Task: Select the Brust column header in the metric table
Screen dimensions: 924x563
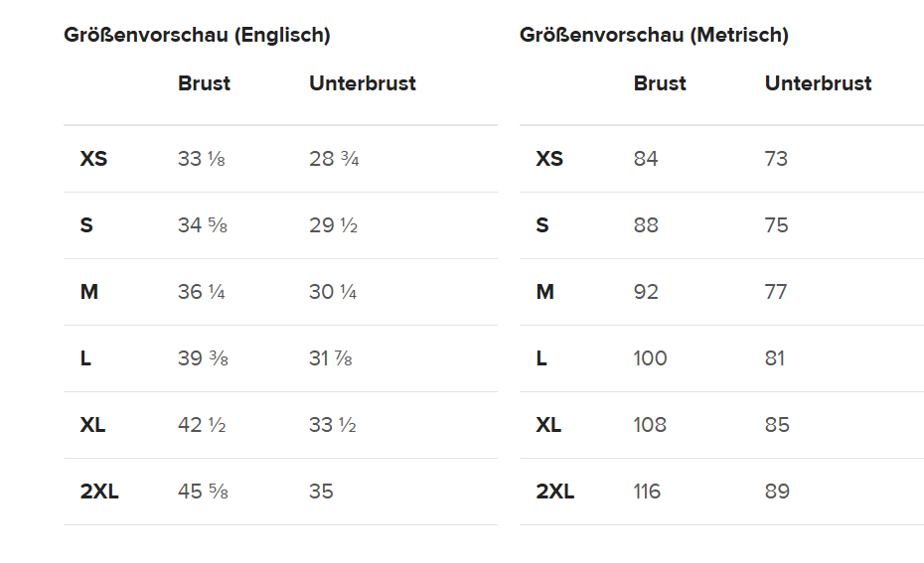Action: [660, 83]
